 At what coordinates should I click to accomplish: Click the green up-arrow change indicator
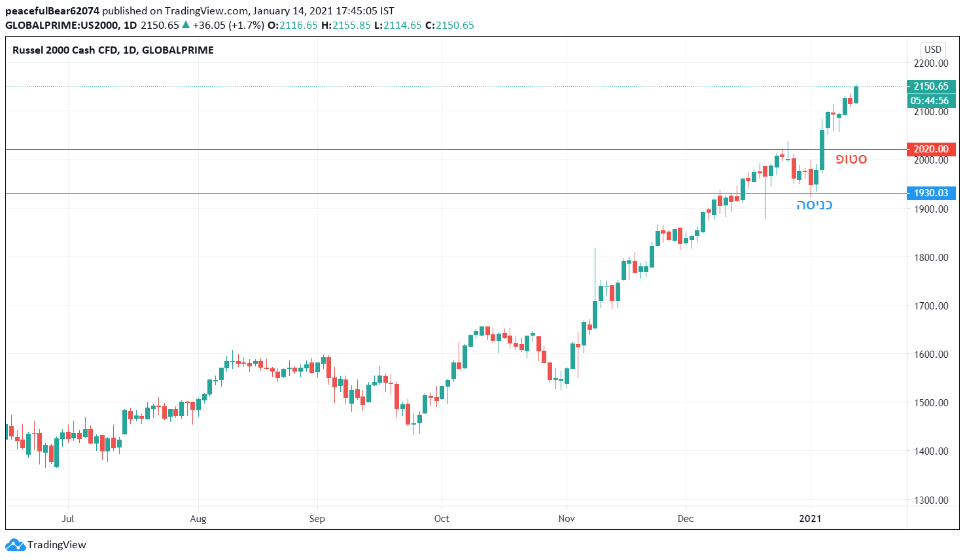click(x=186, y=25)
